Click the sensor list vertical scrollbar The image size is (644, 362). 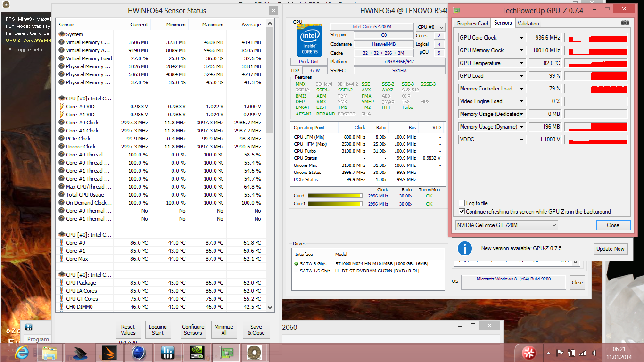(270, 165)
